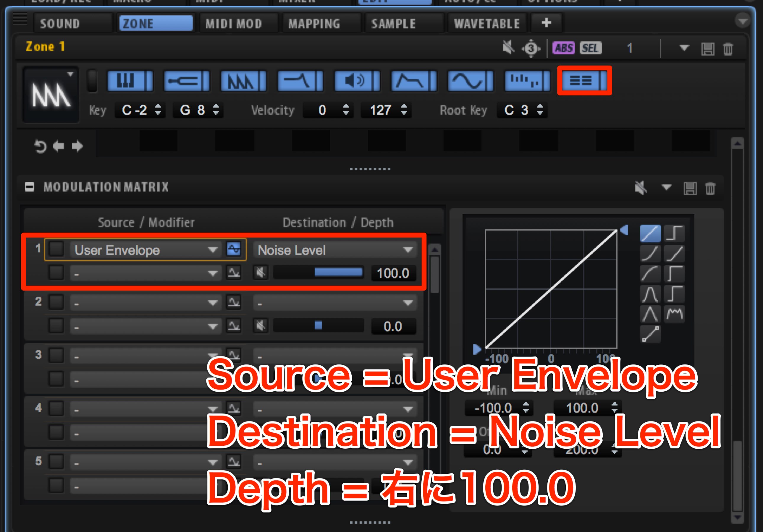The height and width of the screenshot is (532, 763).
Task: Click the row 1 depth value 100.0
Action: [393, 273]
